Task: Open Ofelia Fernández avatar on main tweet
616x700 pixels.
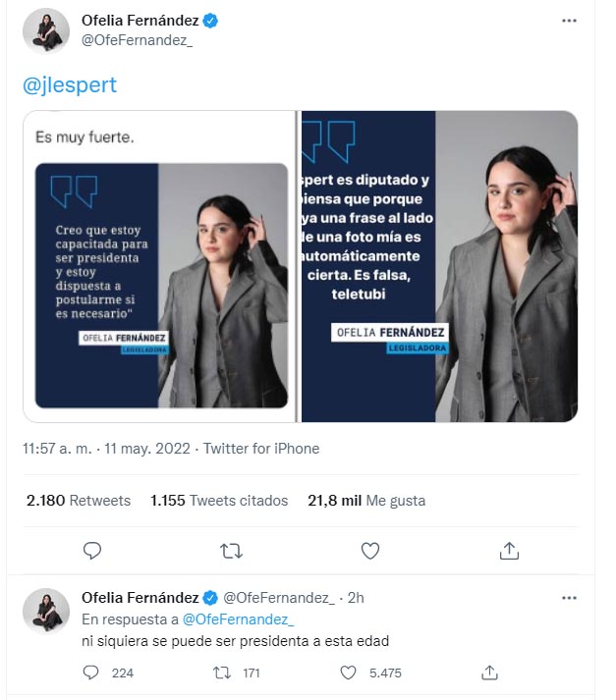Action: pyautogui.click(x=46, y=30)
